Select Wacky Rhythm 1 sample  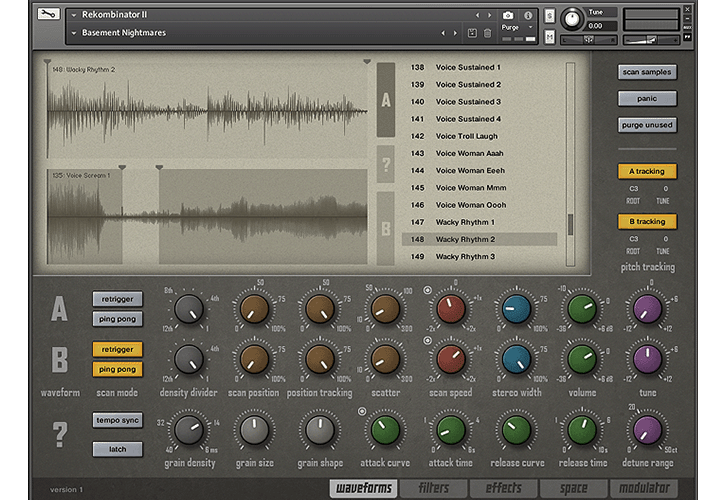pyautogui.click(x=479, y=222)
